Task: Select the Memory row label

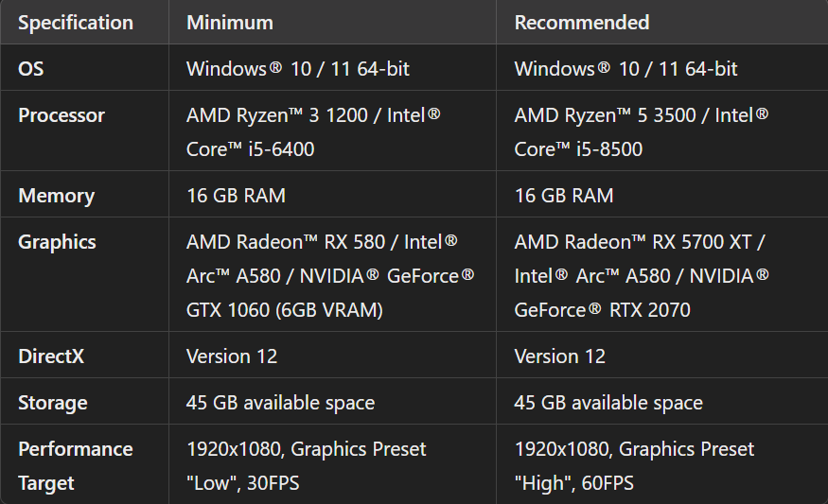Action: (x=56, y=196)
